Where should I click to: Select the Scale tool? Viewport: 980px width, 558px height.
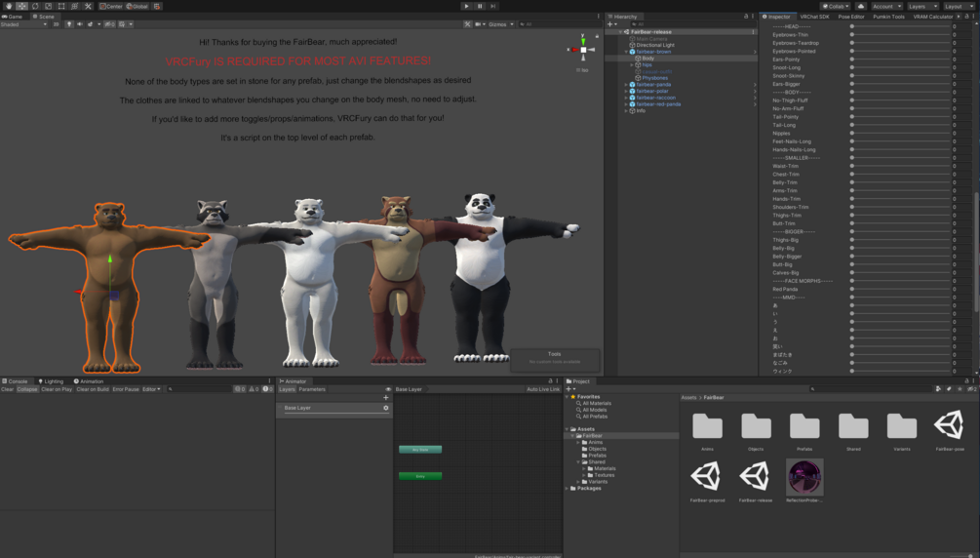tap(48, 6)
